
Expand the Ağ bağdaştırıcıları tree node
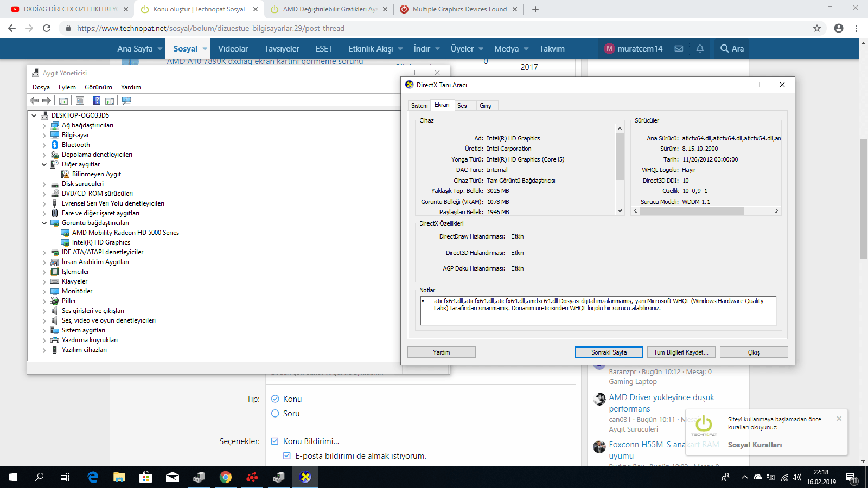click(x=44, y=125)
